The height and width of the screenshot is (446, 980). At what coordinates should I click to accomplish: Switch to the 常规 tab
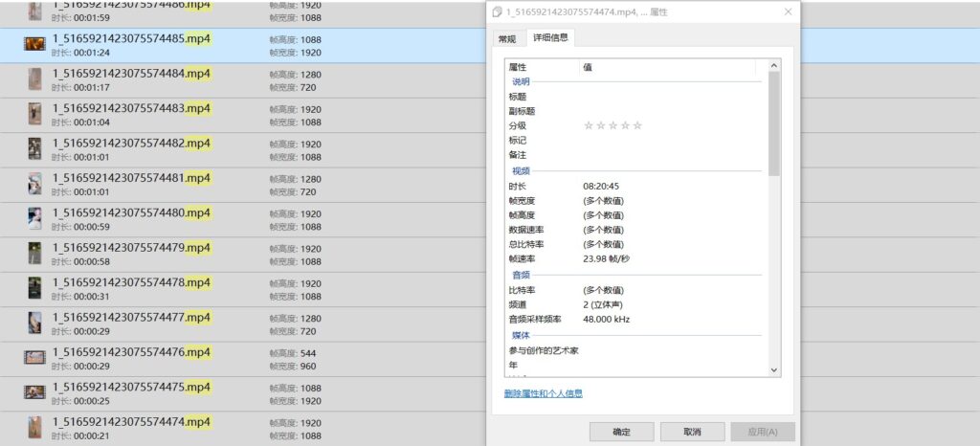[x=506, y=38]
